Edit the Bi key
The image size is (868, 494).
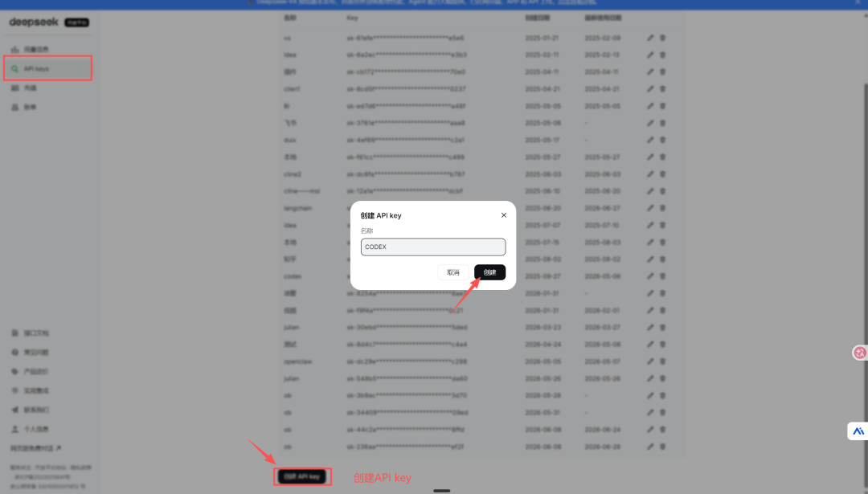tap(650, 106)
